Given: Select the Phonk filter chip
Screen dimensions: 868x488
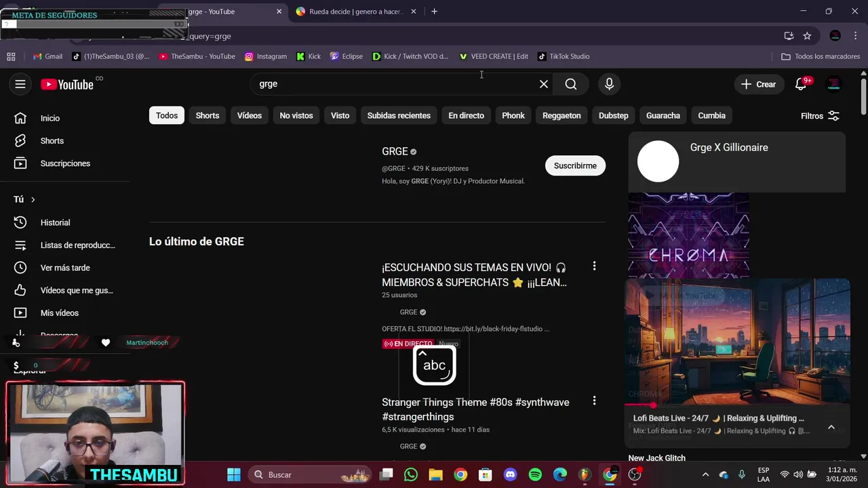Looking at the screenshot, I should [513, 115].
